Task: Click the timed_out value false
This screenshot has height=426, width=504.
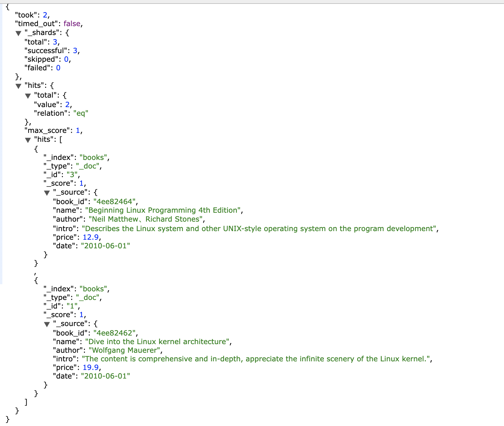Action: click(72, 24)
